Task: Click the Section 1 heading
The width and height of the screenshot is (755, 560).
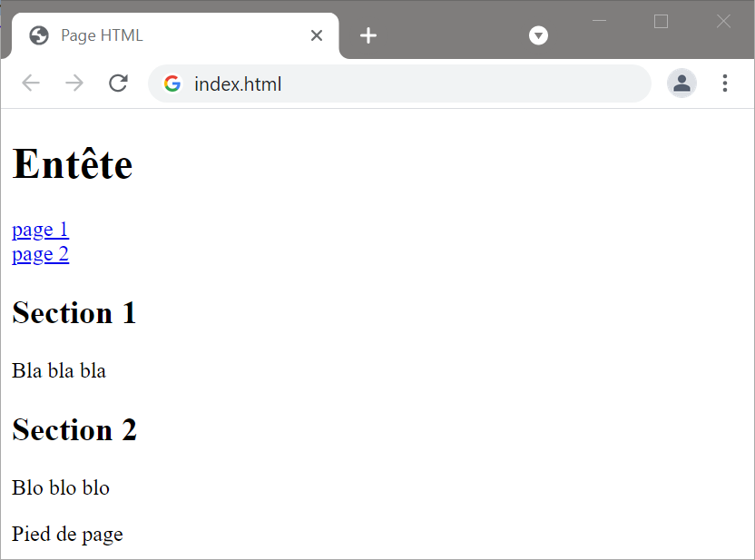Action: (74, 313)
